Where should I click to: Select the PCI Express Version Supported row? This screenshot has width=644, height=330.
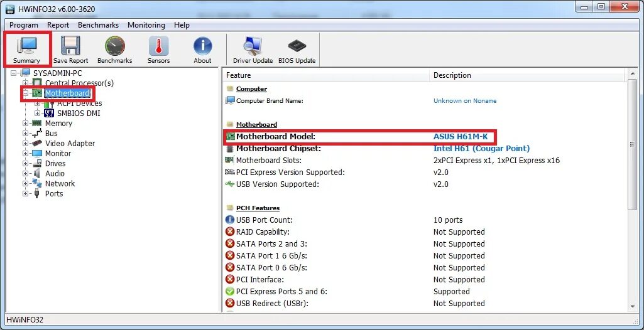pyautogui.click(x=425, y=172)
